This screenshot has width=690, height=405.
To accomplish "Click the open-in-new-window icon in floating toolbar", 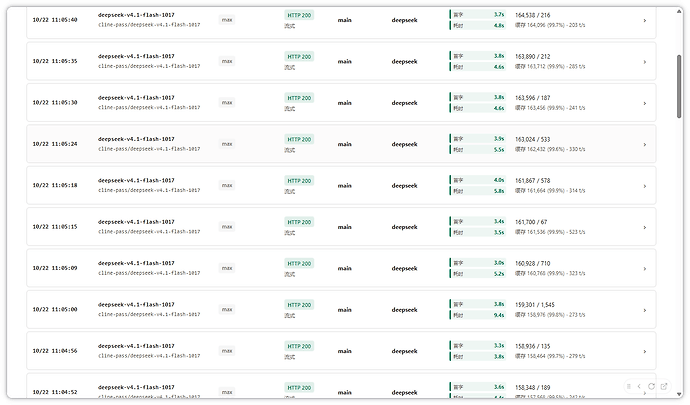I will [x=664, y=387].
